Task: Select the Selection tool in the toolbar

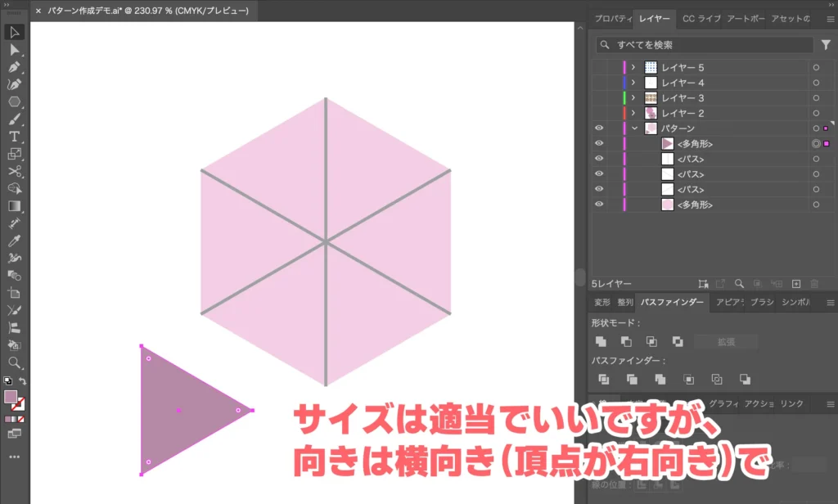Action: tap(14, 33)
